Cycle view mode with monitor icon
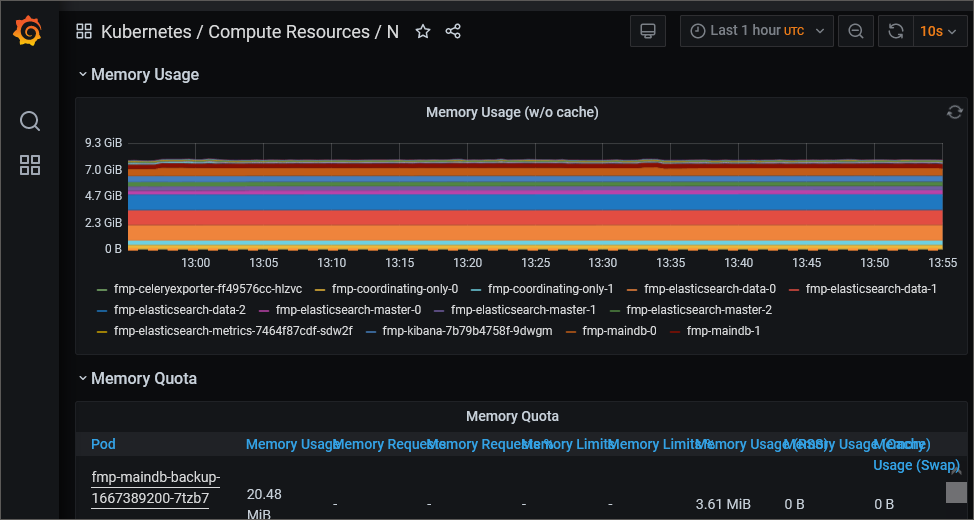Screen dimensions: 974x520 pos(648,31)
